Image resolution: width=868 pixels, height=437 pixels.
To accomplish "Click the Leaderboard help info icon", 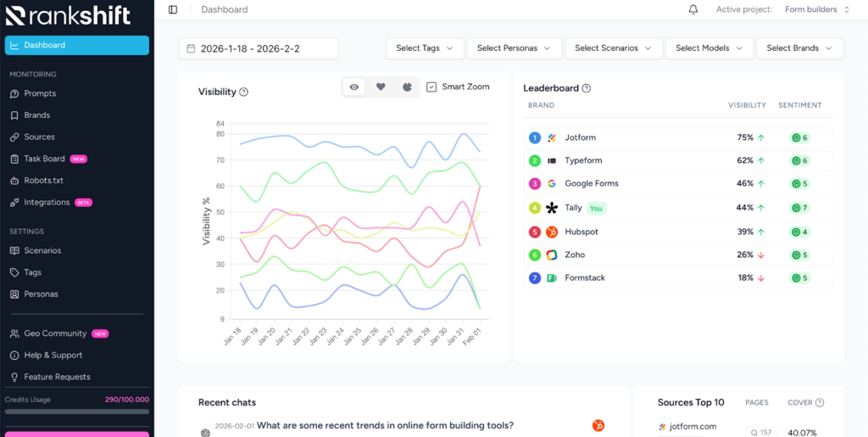I will 587,88.
